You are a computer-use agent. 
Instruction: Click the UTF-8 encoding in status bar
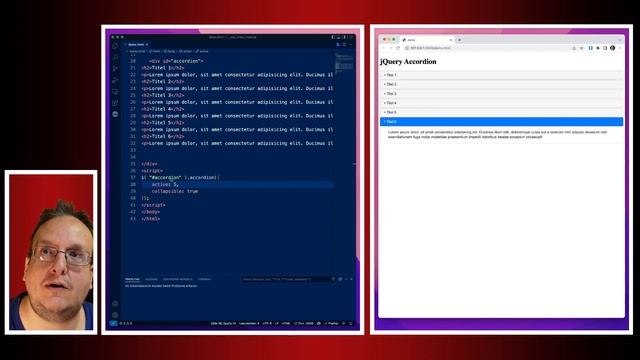tap(267, 323)
